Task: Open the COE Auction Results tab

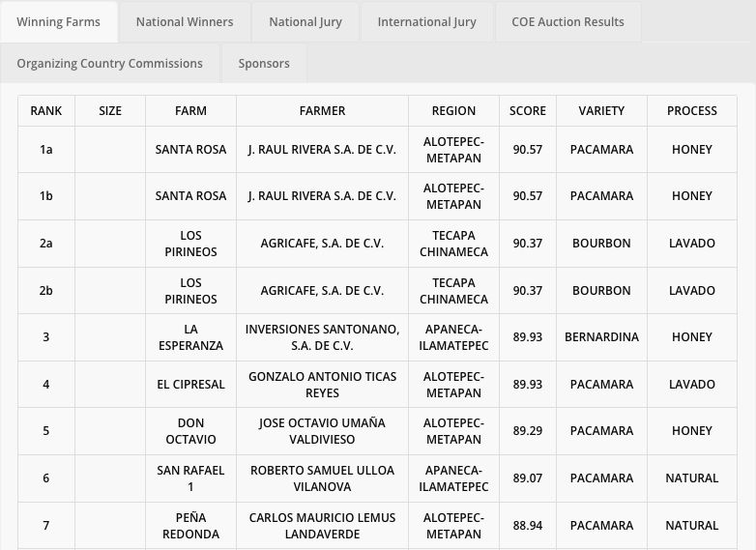Action: 567,22
